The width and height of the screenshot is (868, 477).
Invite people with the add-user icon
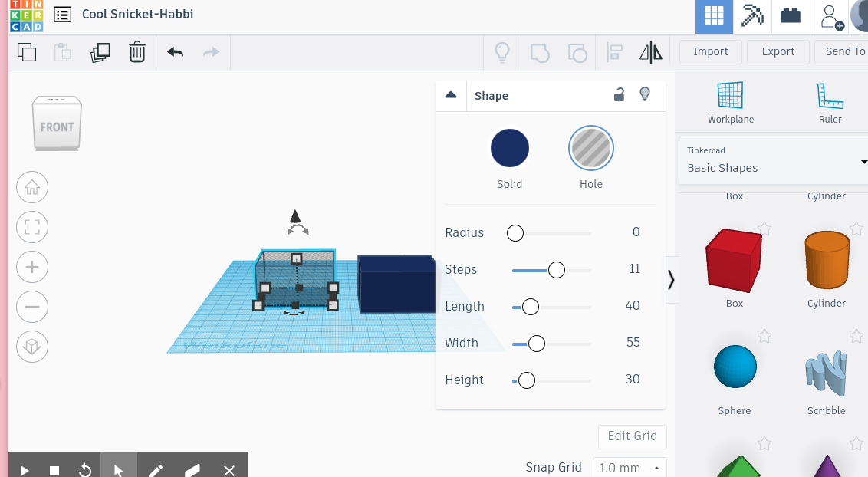click(831, 17)
